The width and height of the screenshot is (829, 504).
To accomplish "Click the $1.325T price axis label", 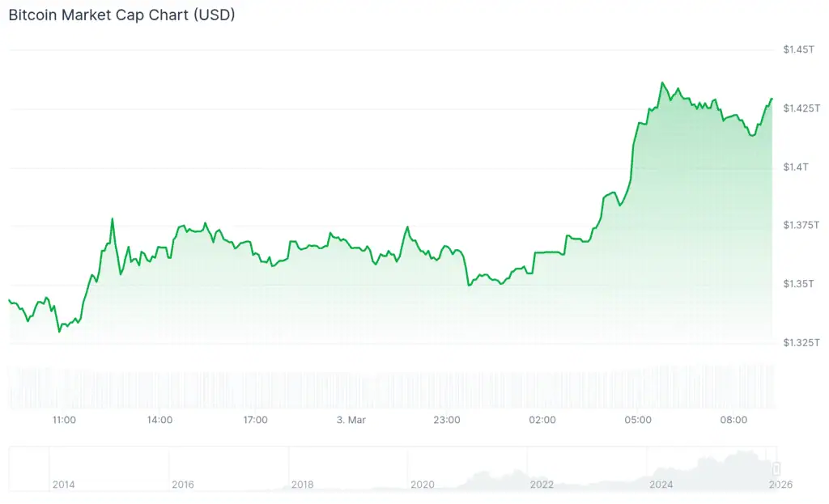I will (801, 343).
